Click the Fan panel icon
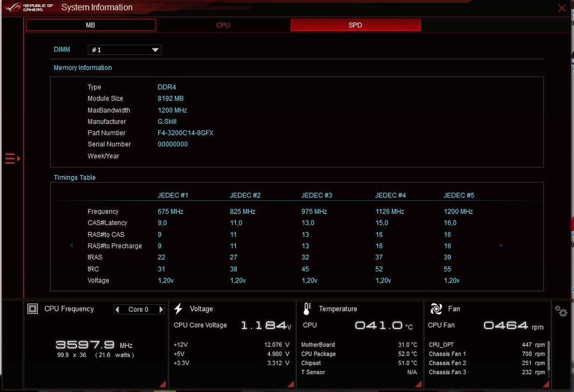 pyautogui.click(x=436, y=309)
